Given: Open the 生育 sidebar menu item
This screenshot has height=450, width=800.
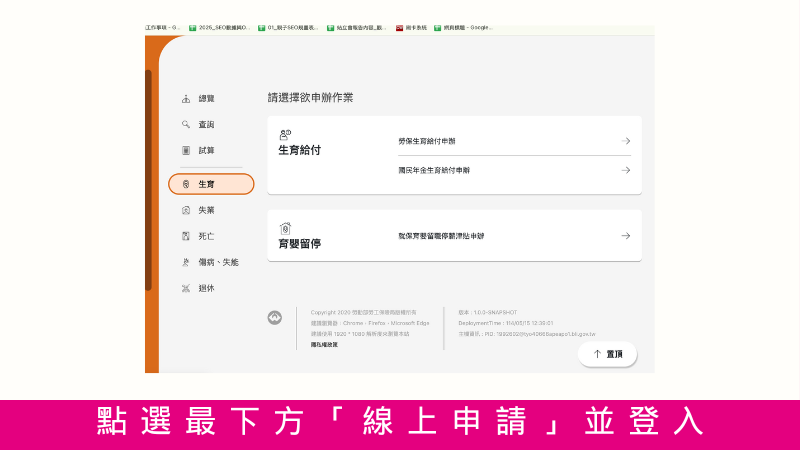Looking at the screenshot, I should (x=211, y=184).
